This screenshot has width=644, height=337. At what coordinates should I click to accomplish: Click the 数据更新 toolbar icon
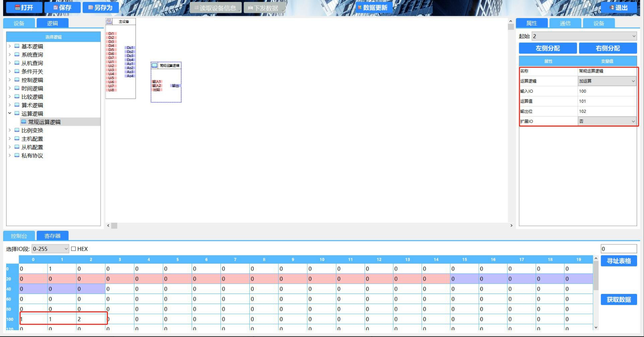pos(360,8)
